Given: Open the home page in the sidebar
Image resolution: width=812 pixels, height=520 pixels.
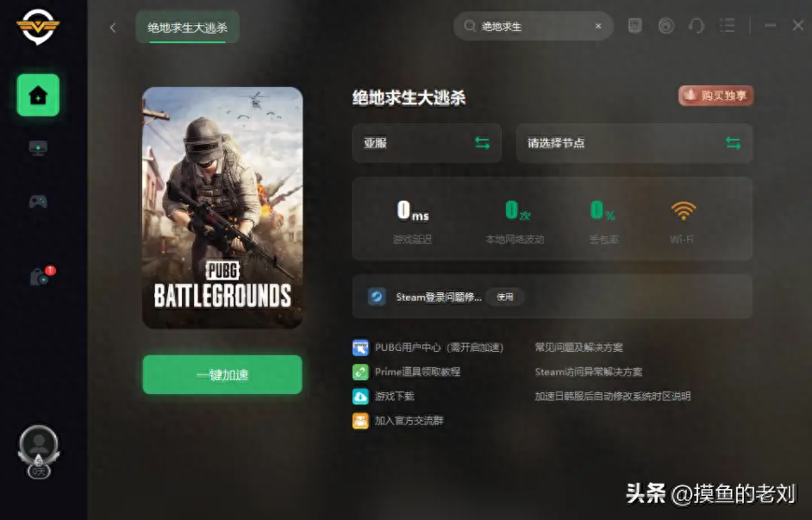Looking at the screenshot, I should [x=38, y=96].
